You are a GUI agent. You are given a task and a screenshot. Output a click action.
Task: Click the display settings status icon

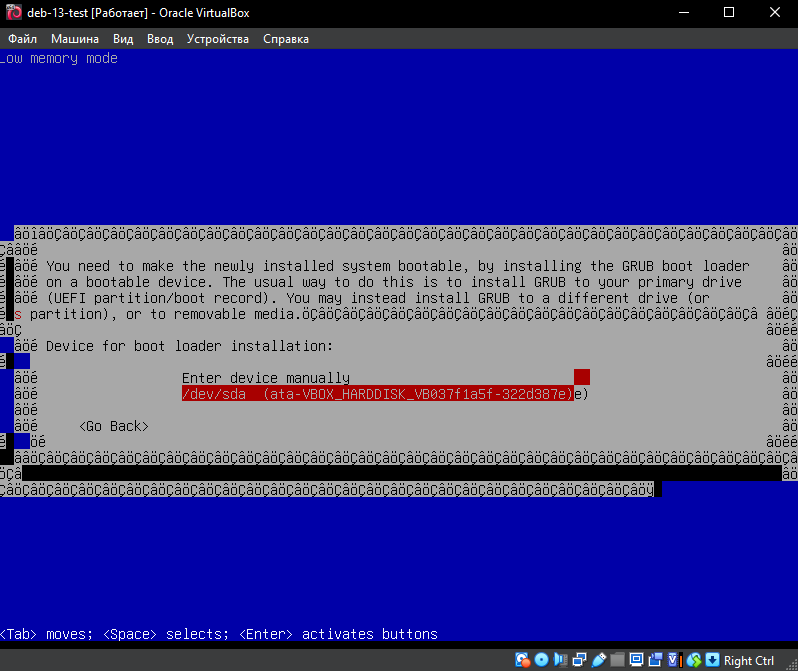(x=636, y=660)
